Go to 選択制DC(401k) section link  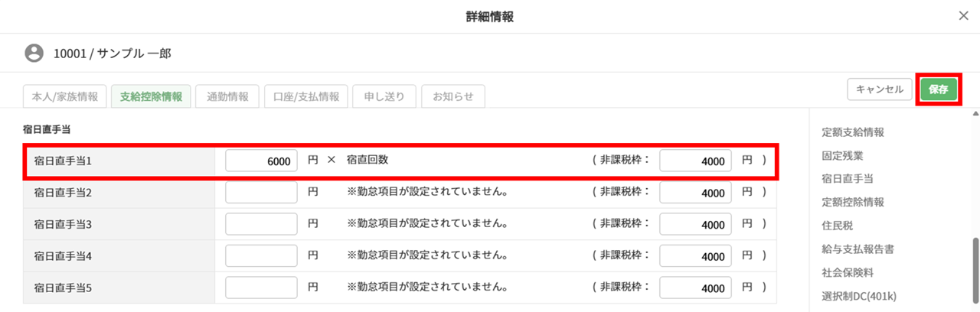[x=858, y=296]
